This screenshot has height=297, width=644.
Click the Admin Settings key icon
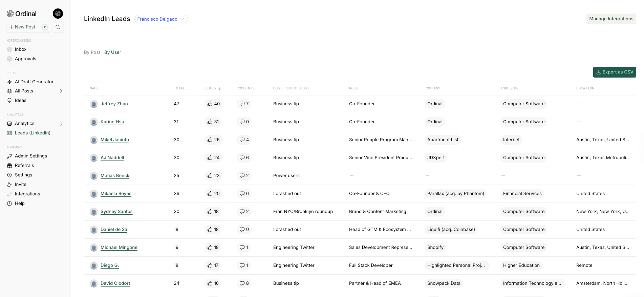click(x=9, y=156)
